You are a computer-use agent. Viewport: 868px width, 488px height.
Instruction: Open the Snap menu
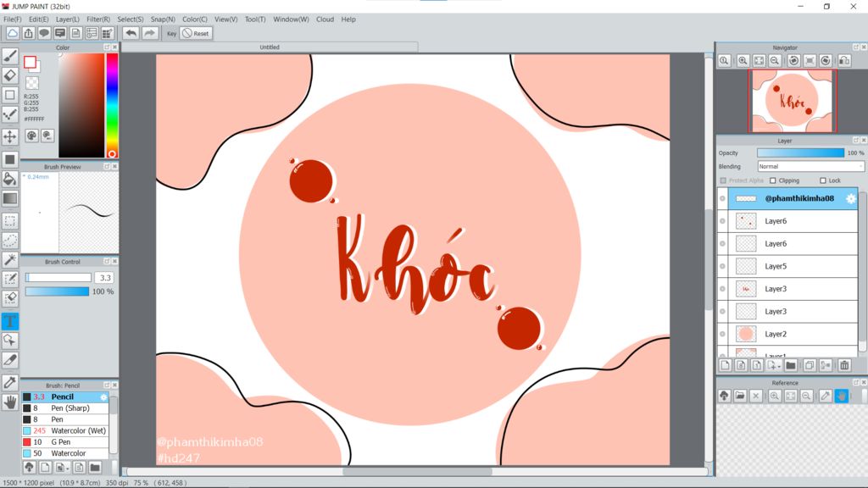(x=163, y=19)
